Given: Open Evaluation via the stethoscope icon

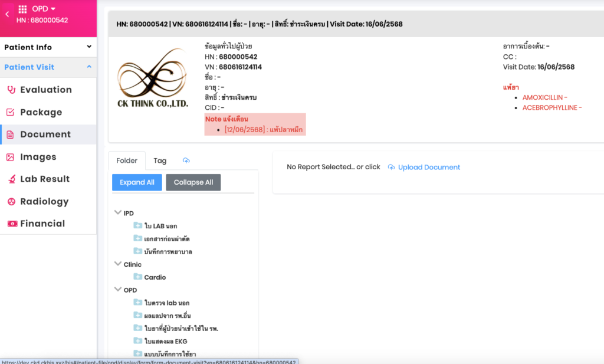Looking at the screenshot, I should click(11, 90).
